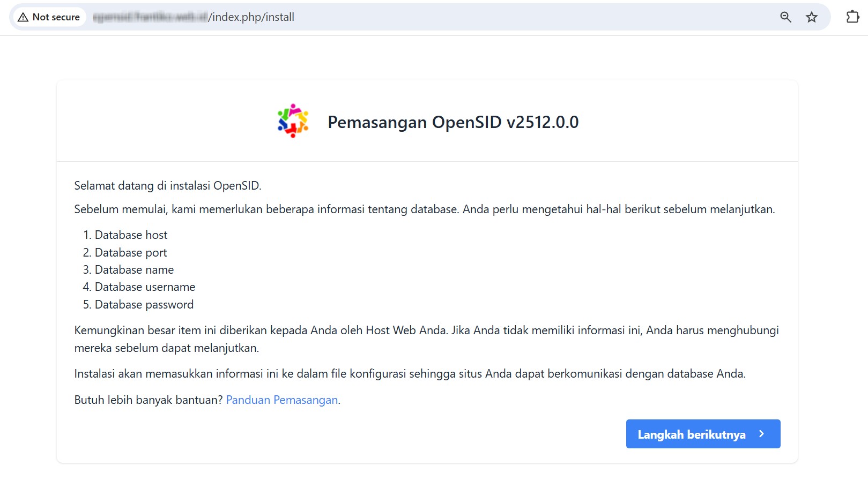Click the Database name list item
868x496 pixels.
(x=134, y=270)
